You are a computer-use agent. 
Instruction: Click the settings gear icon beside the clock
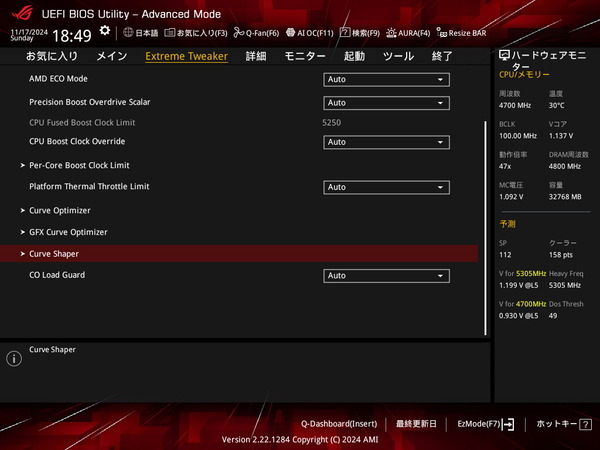coord(104,31)
